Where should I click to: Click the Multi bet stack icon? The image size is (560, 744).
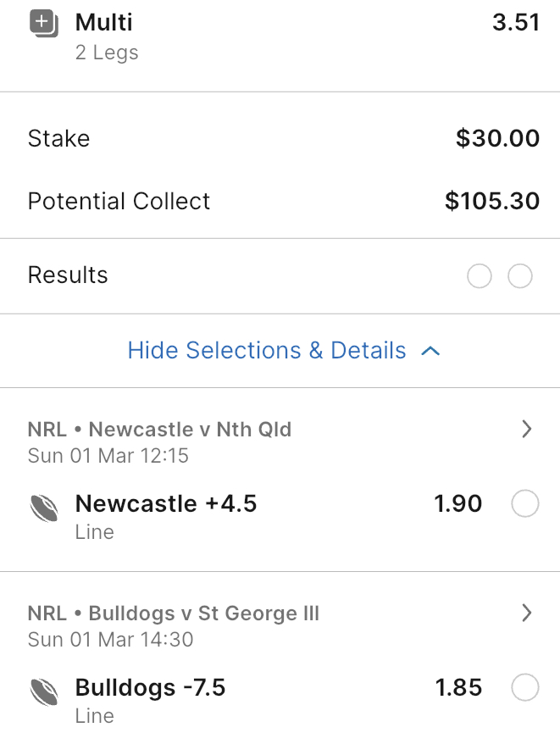[43, 23]
